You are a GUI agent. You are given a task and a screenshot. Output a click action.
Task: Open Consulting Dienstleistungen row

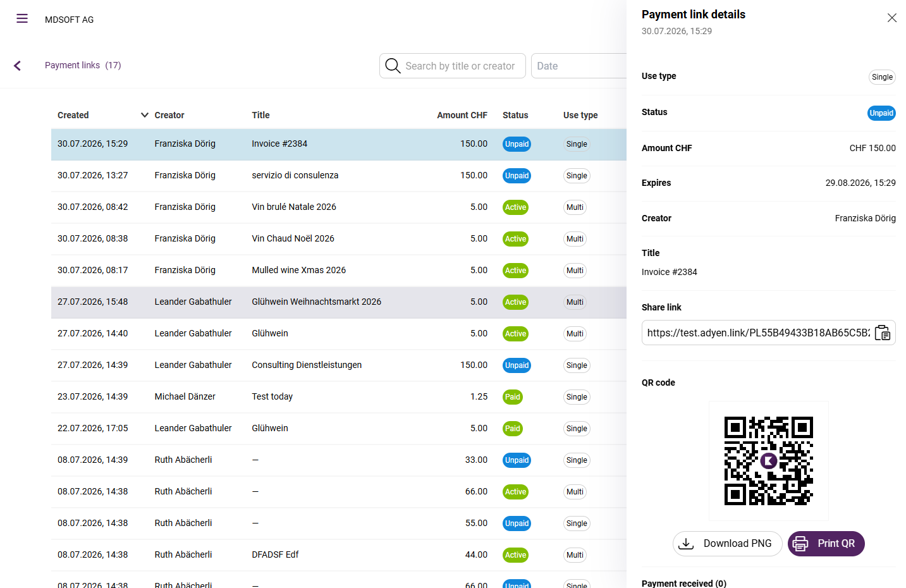click(x=339, y=365)
